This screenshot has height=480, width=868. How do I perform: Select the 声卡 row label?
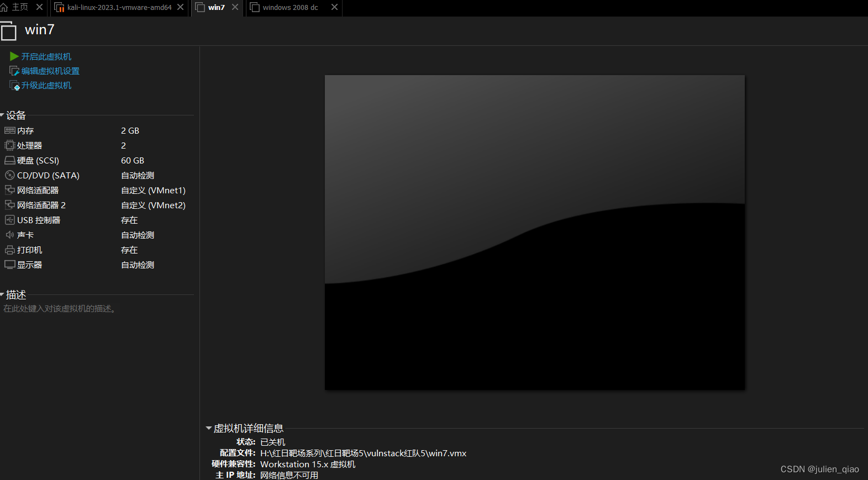(x=25, y=235)
